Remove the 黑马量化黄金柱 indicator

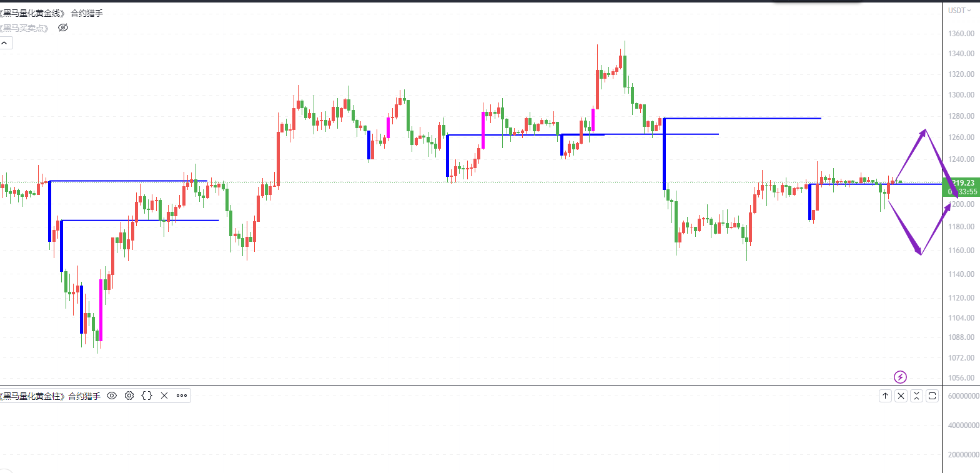164,396
